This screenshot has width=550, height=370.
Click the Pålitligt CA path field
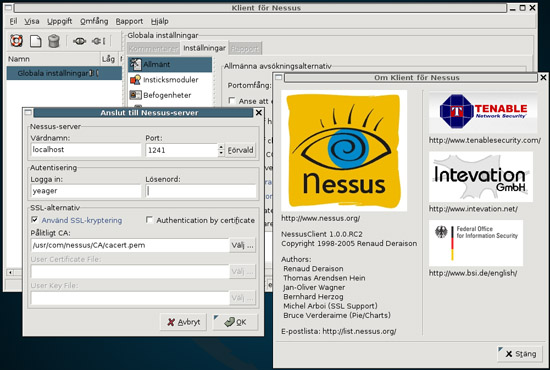130,245
